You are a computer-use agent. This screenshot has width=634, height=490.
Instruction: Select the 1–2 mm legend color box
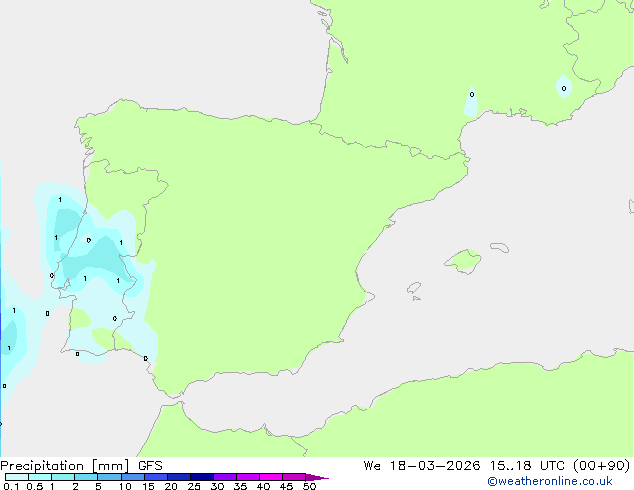(x=63, y=477)
